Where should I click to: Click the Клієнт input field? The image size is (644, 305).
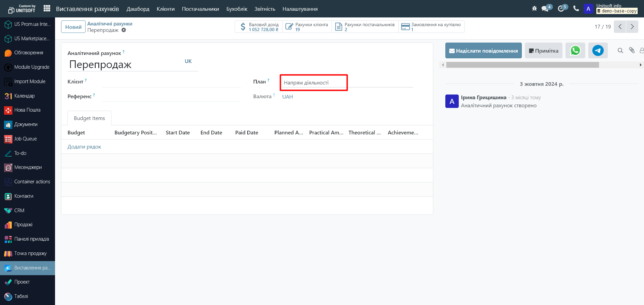(171, 82)
